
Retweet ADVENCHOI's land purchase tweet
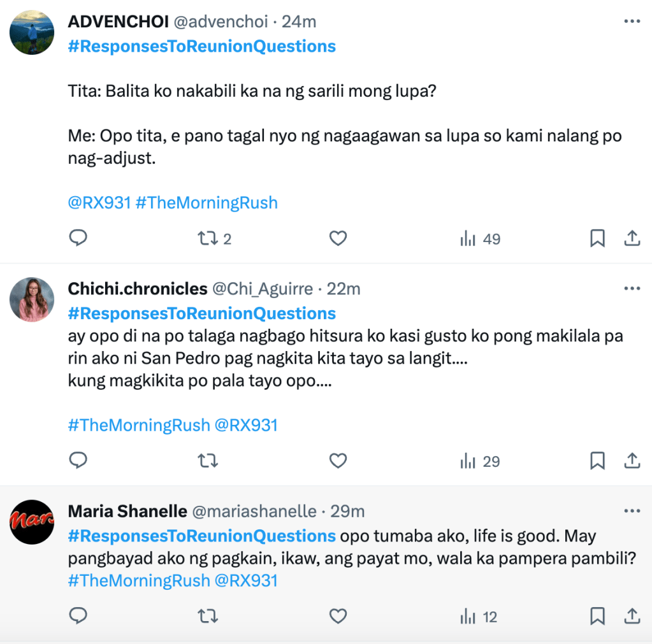(x=206, y=239)
